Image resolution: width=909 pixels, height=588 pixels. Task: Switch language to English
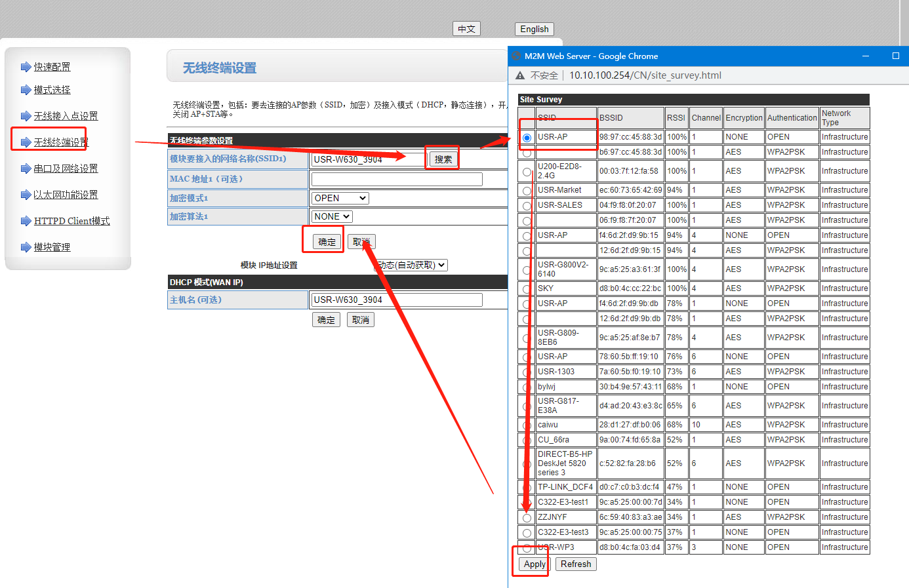tap(534, 29)
